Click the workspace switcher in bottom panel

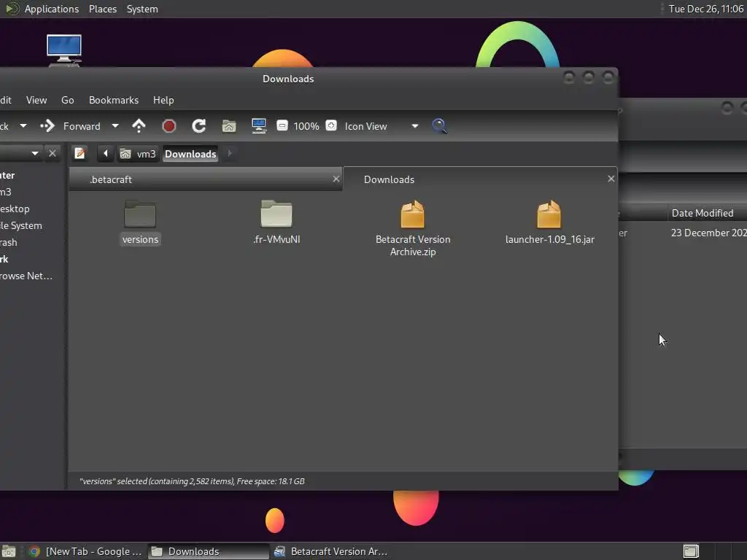pyautogui.click(x=691, y=551)
